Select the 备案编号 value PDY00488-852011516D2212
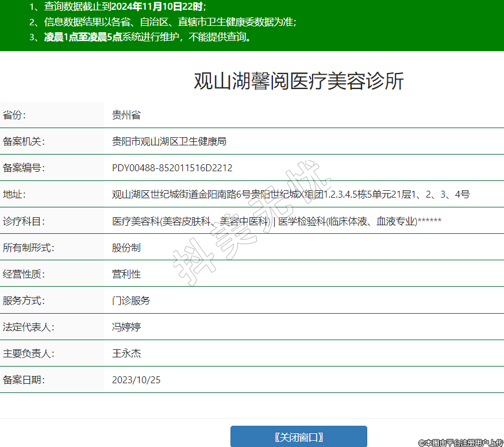Viewport: 504px width, 447px height. 172,168
